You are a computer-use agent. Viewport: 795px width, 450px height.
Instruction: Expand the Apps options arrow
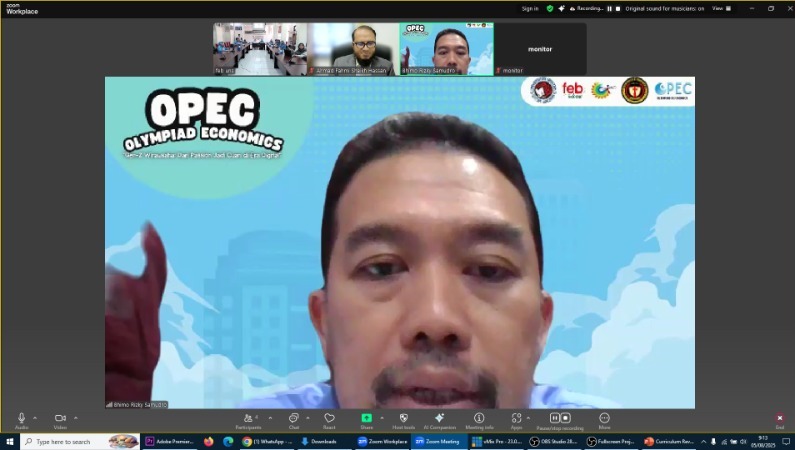coord(528,418)
